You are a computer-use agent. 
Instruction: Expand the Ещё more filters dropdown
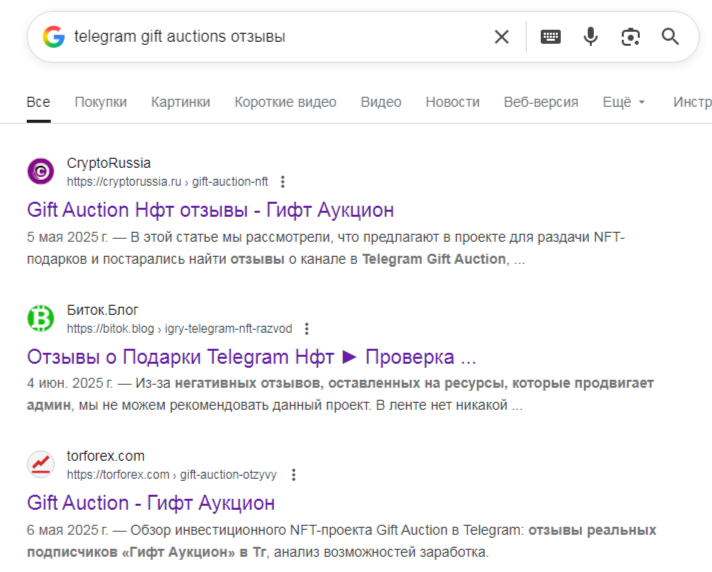(x=624, y=102)
